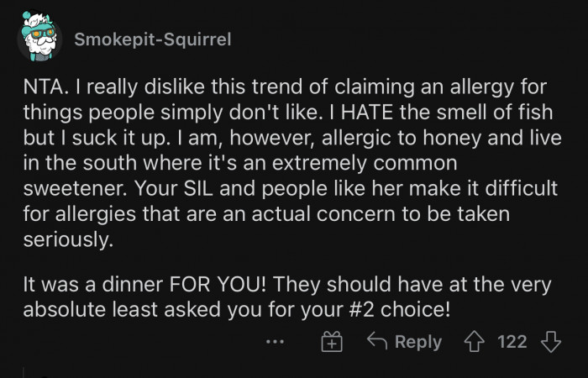Upvote the comment with the up arrow

coord(477,342)
